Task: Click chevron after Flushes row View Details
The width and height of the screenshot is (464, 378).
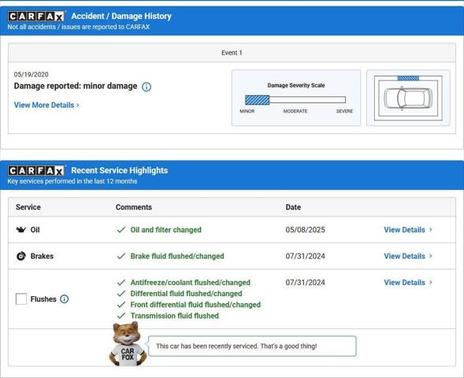Action: click(x=430, y=282)
